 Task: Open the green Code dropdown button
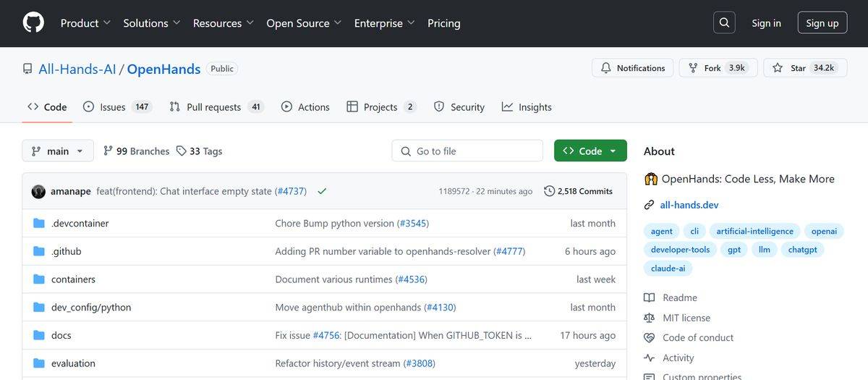(x=590, y=151)
